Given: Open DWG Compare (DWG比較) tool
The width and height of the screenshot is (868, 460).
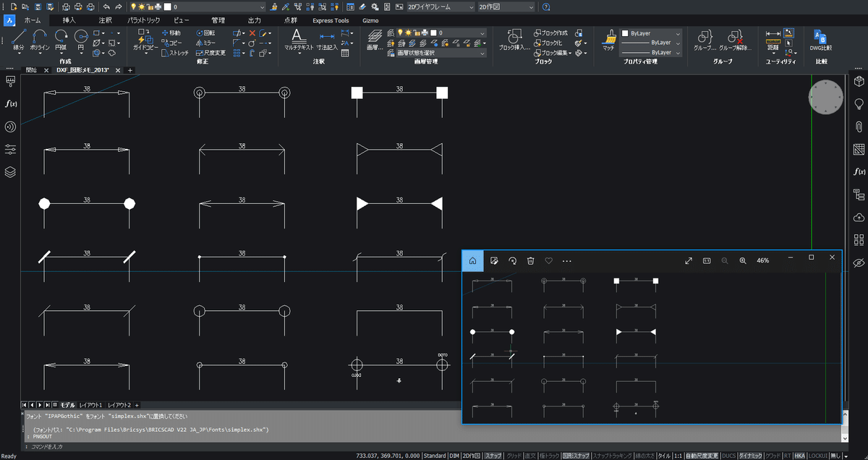Looking at the screenshot, I should 820,40.
